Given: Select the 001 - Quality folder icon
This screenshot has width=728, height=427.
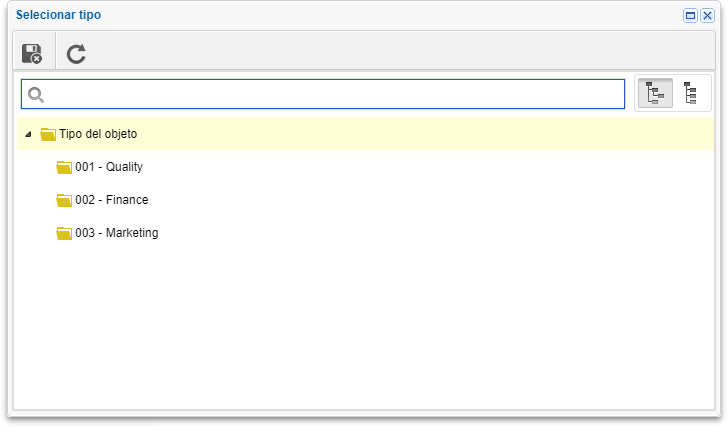Looking at the screenshot, I should tap(64, 167).
